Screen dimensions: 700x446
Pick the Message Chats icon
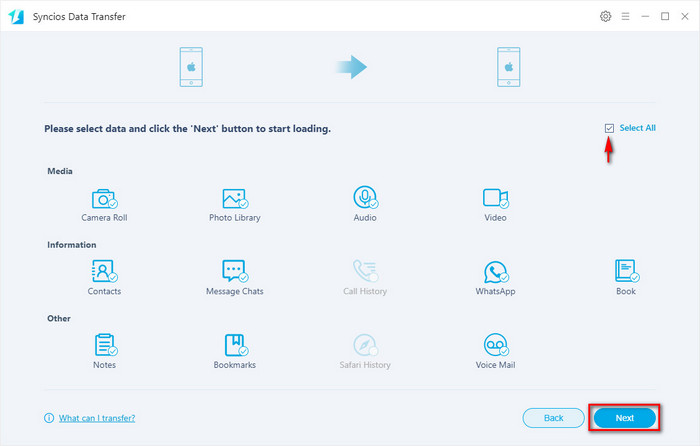(x=235, y=271)
